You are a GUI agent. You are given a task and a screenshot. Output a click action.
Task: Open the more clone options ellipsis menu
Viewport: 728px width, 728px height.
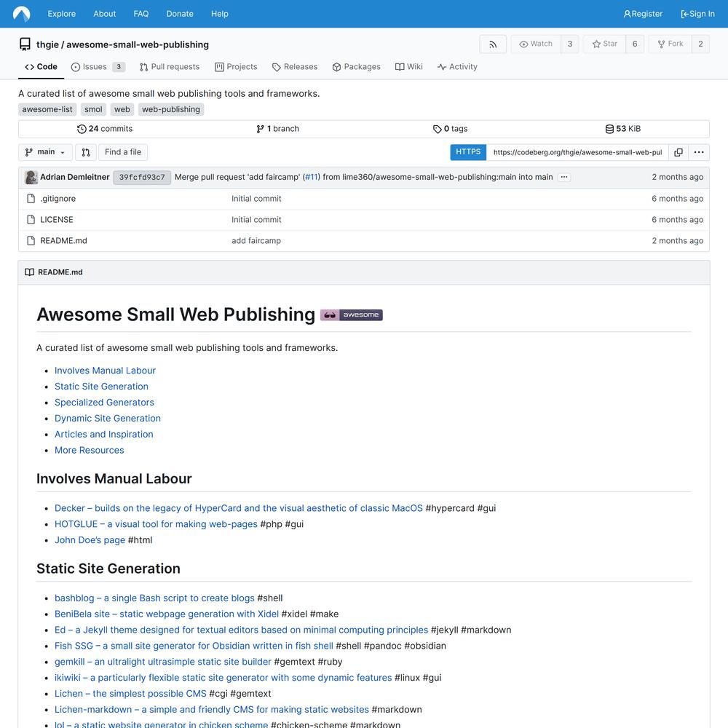click(699, 152)
